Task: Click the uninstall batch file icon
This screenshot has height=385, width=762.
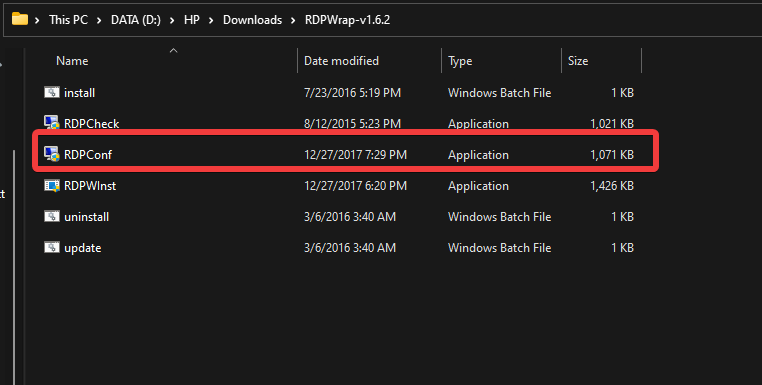Action: point(52,216)
